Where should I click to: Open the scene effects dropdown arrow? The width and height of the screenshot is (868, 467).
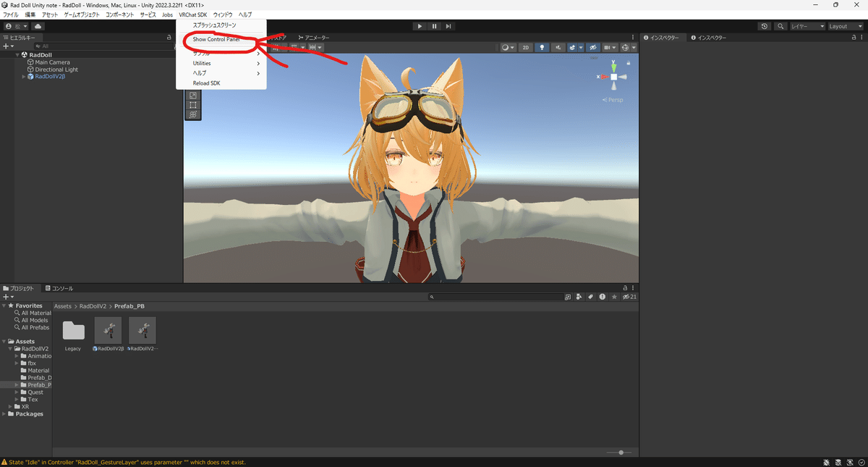click(581, 47)
